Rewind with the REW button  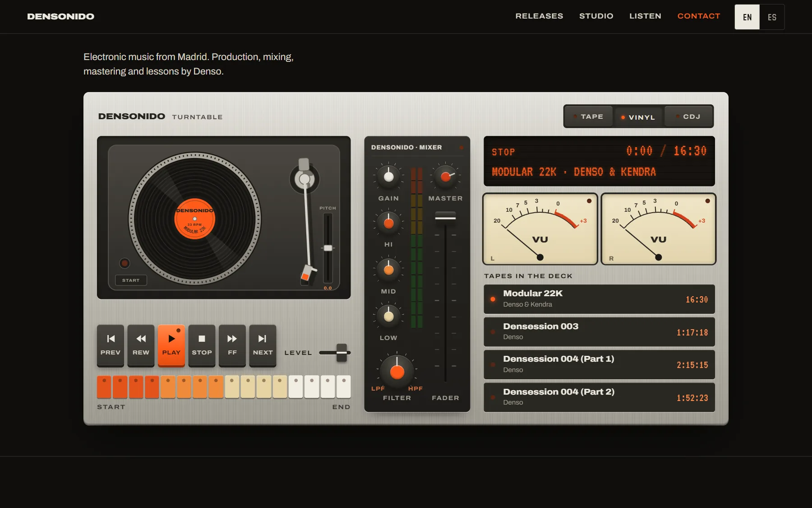[x=141, y=345]
